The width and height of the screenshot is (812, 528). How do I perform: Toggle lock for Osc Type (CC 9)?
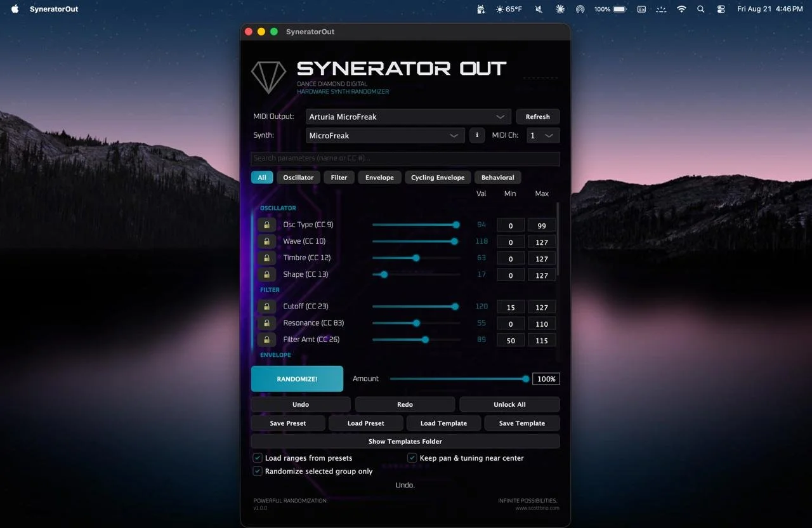[266, 225]
